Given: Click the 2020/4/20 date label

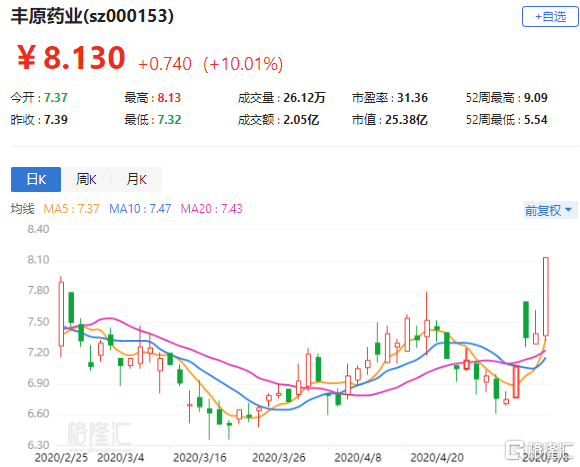Looking at the screenshot, I should [x=437, y=458].
